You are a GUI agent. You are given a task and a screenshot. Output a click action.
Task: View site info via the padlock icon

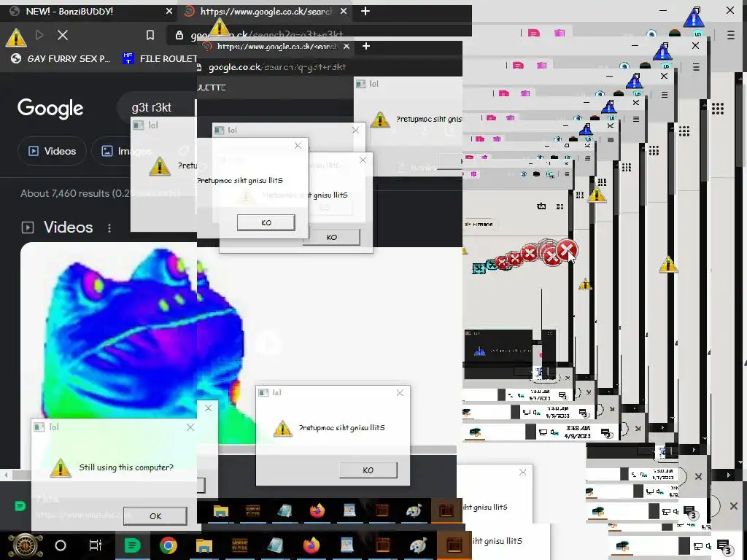click(x=179, y=35)
